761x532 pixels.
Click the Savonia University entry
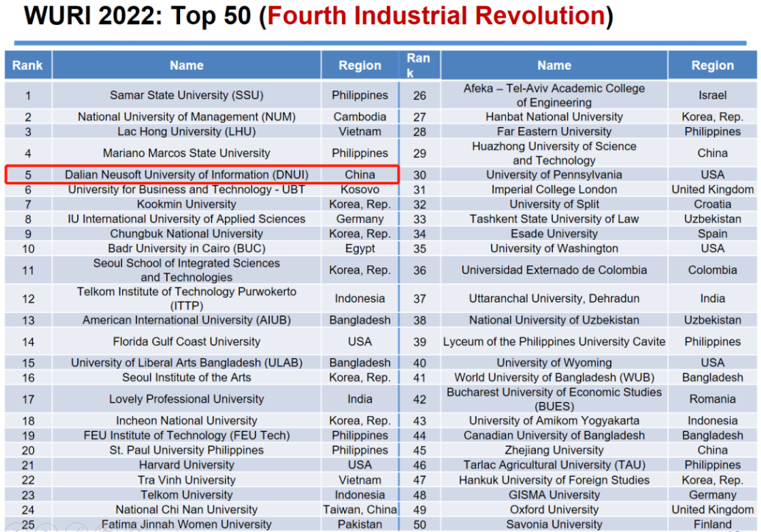coord(554,524)
